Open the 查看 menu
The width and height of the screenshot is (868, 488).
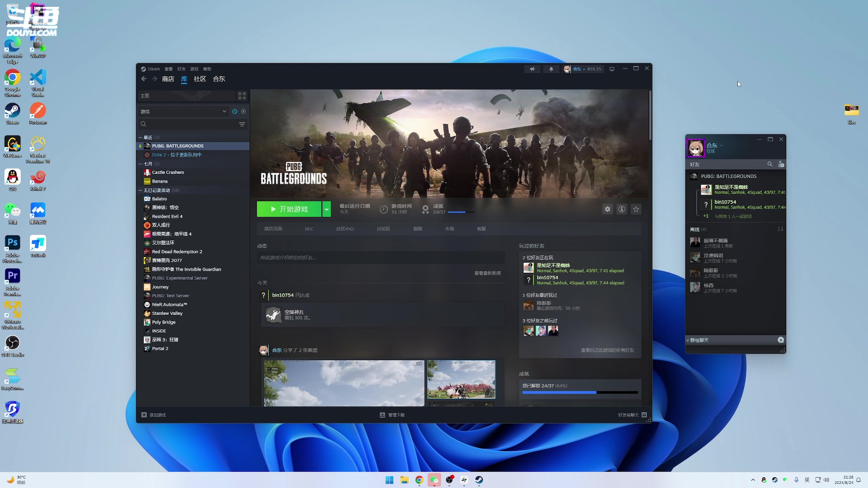click(169, 69)
